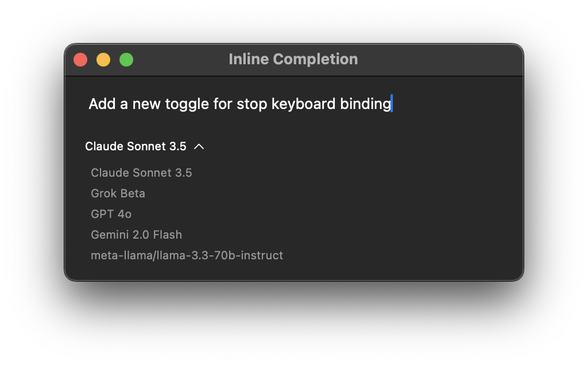Click the prompt text input field
This screenshot has width=588, height=366.
point(240,104)
